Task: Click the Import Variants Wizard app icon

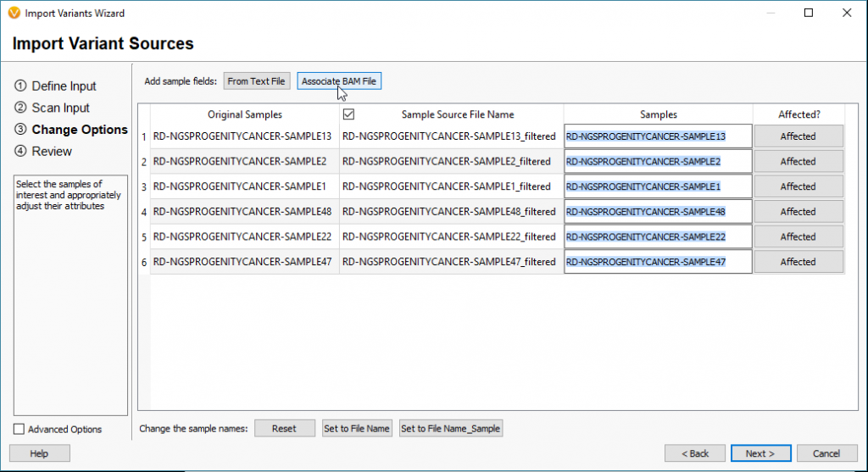Action: [x=14, y=13]
